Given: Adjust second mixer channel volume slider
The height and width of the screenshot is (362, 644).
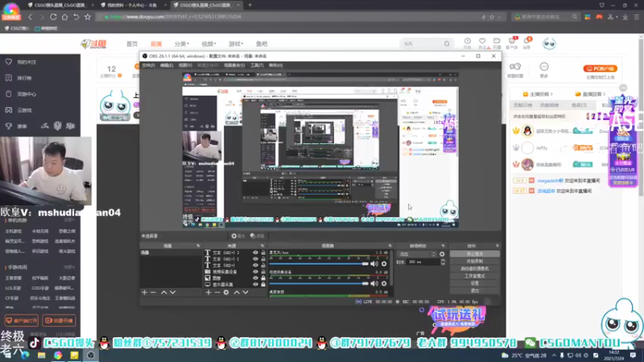Looking at the screenshot, I should coord(319,284).
